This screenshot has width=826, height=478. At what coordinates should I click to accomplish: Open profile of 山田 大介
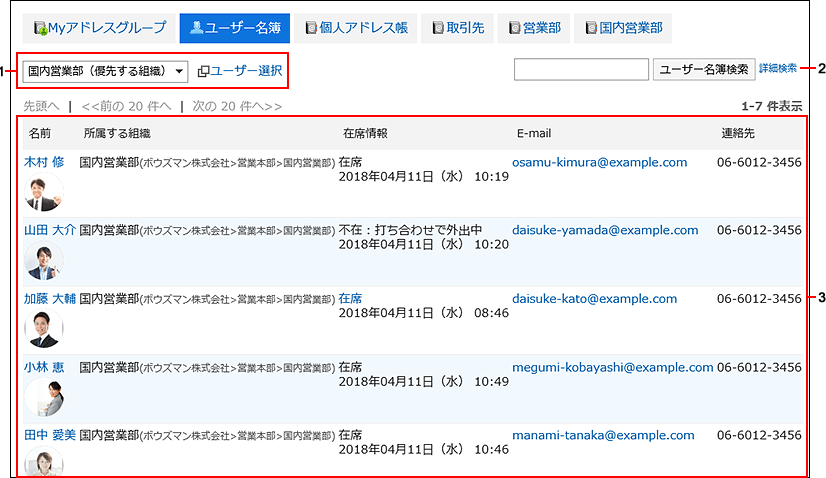(x=50, y=230)
